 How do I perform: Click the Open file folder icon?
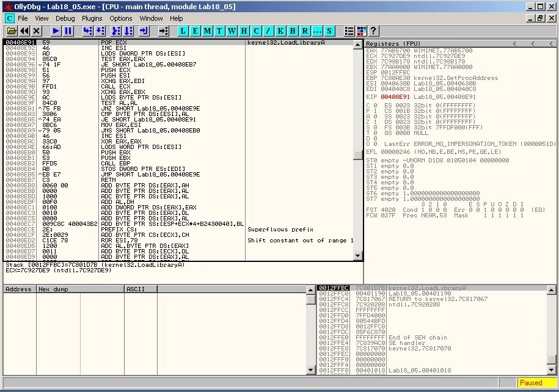(x=12, y=31)
